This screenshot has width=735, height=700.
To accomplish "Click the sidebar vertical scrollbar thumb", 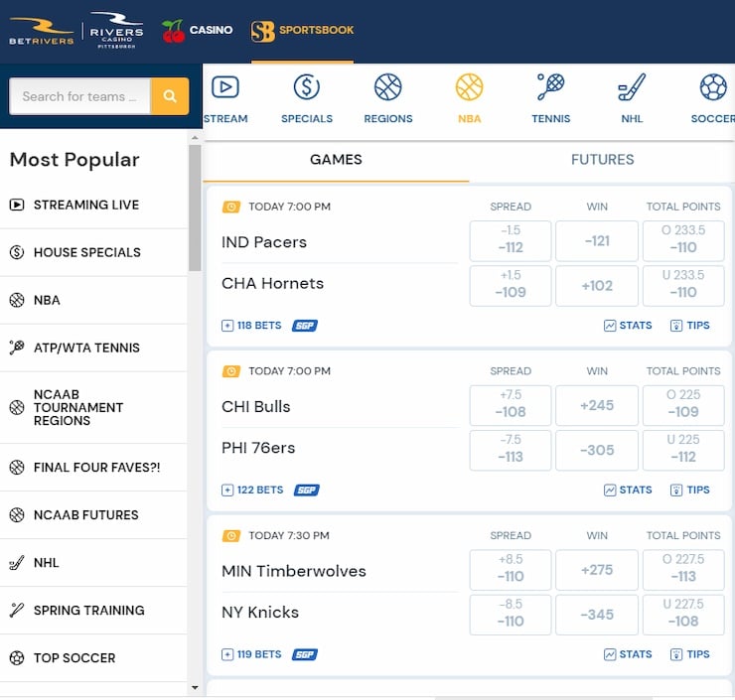I will [x=195, y=209].
